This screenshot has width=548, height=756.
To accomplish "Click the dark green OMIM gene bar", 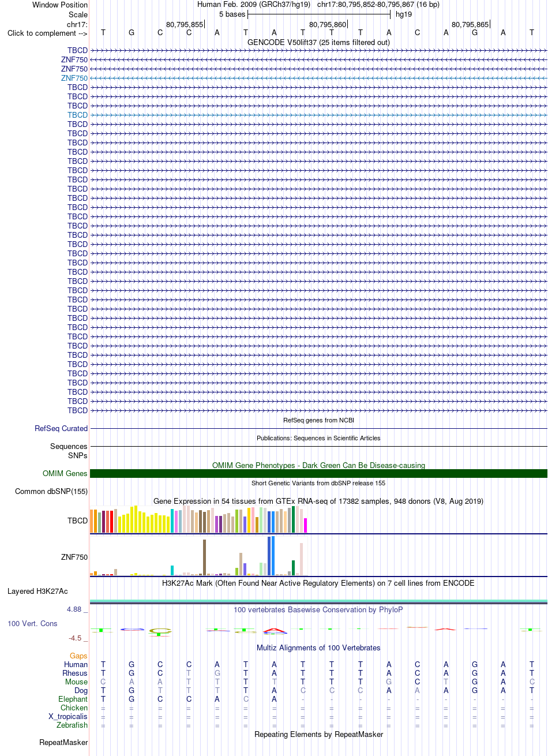I will (318, 473).
